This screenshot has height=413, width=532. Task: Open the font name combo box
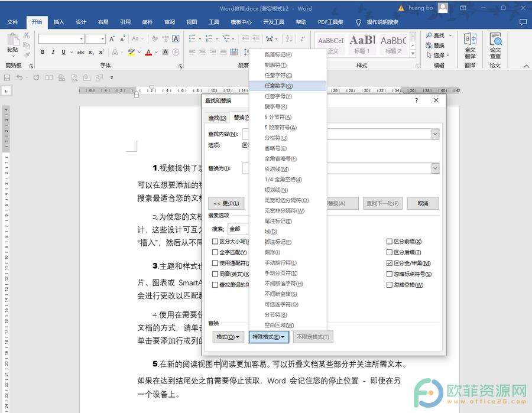click(61, 39)
